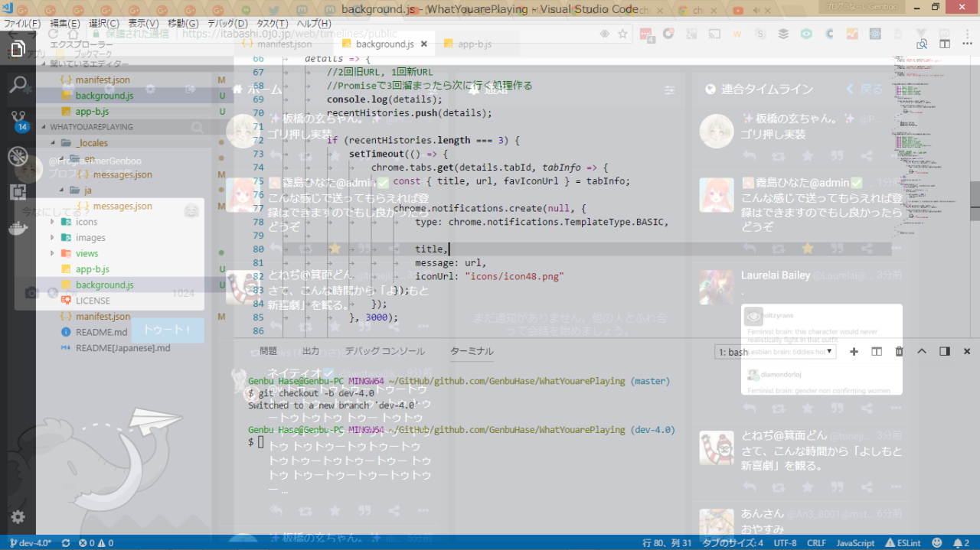Open README.md in the file explorer

(x=101, y=332)
